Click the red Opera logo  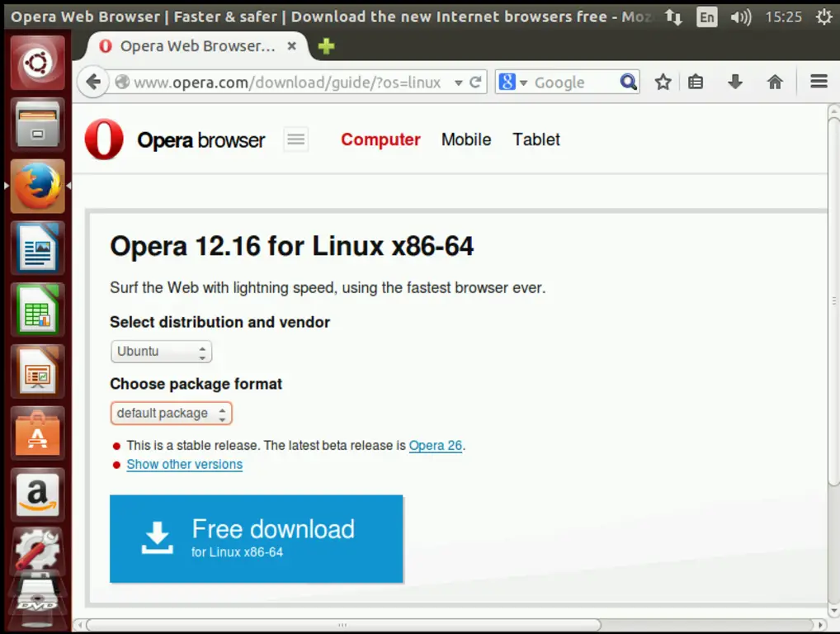tap(104, 140)
